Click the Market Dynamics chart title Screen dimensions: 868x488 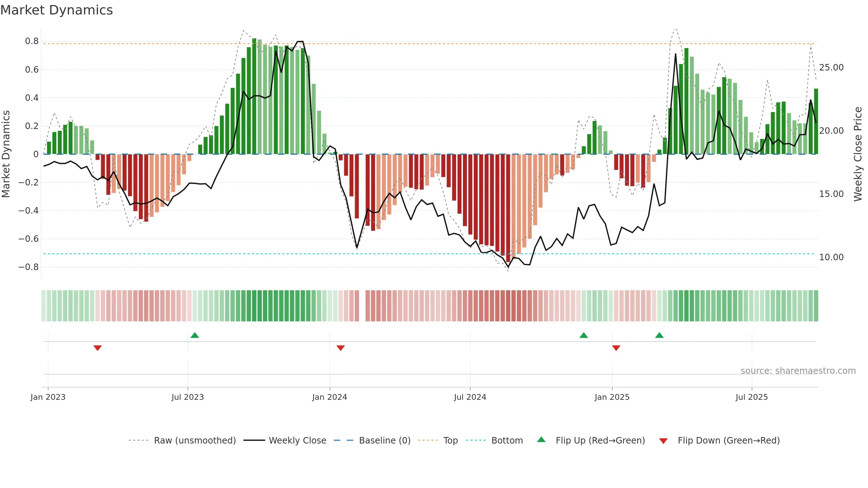(57, 10)
